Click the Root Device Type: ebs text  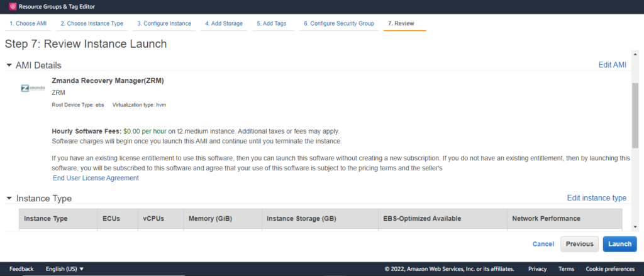78,105
